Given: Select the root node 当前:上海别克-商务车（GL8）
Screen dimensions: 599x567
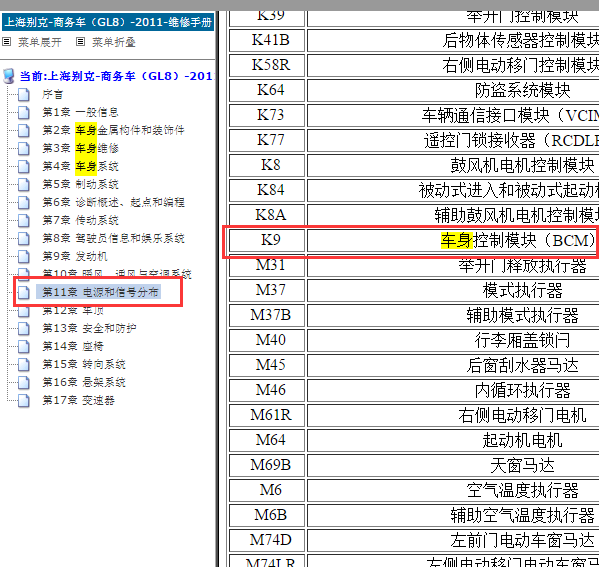Looking at the screenshot, I should click(x=117, y=76).
